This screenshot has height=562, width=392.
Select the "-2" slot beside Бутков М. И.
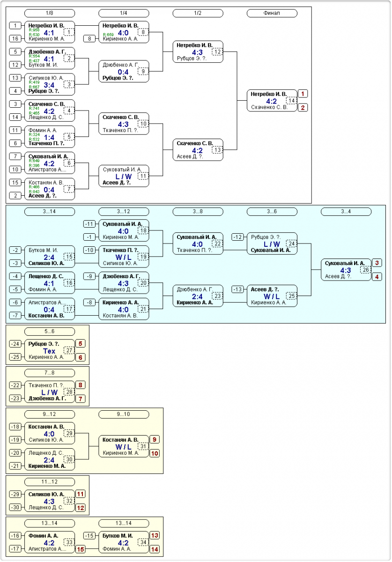(15, 250)
